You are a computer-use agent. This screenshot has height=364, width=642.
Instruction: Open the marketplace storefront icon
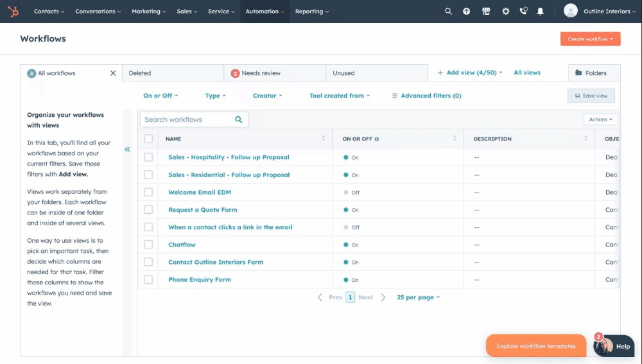coord(486,12)
